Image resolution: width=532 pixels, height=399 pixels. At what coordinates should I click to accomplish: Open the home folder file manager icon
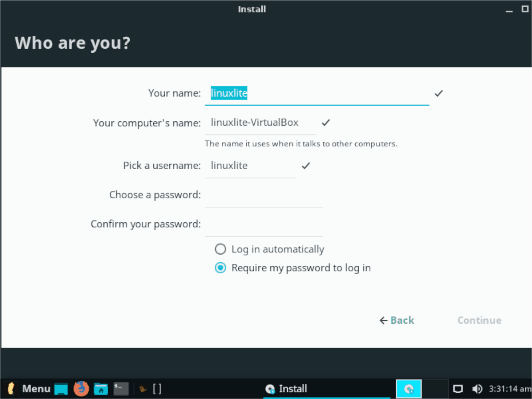[x=101, y=389]
